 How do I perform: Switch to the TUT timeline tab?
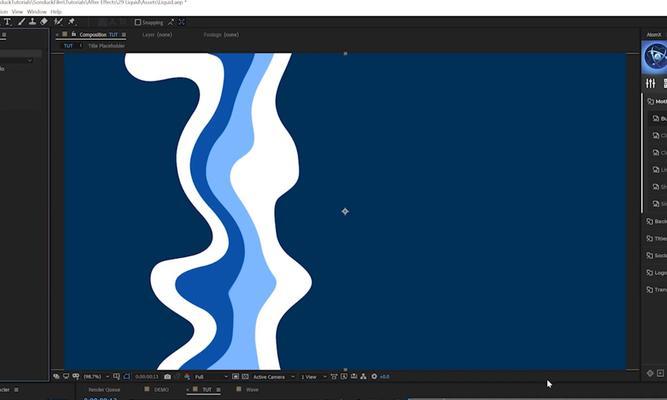[x=207, y=389]
